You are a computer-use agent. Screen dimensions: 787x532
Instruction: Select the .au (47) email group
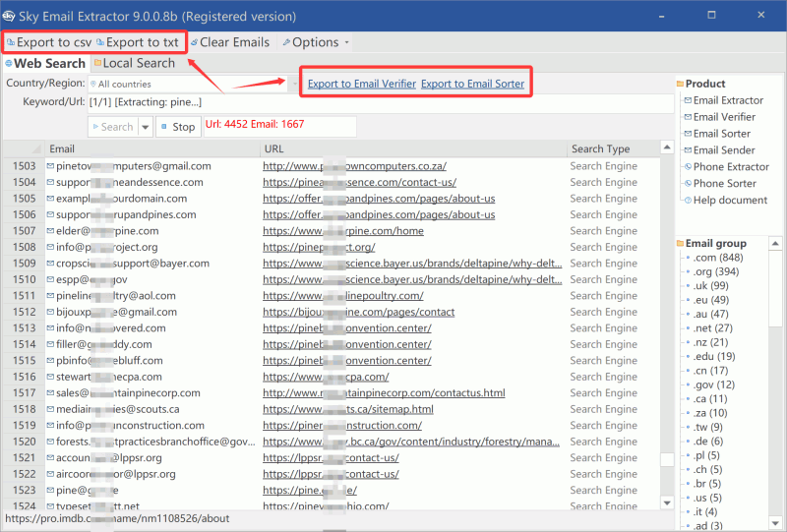click(x=710, y=314)
